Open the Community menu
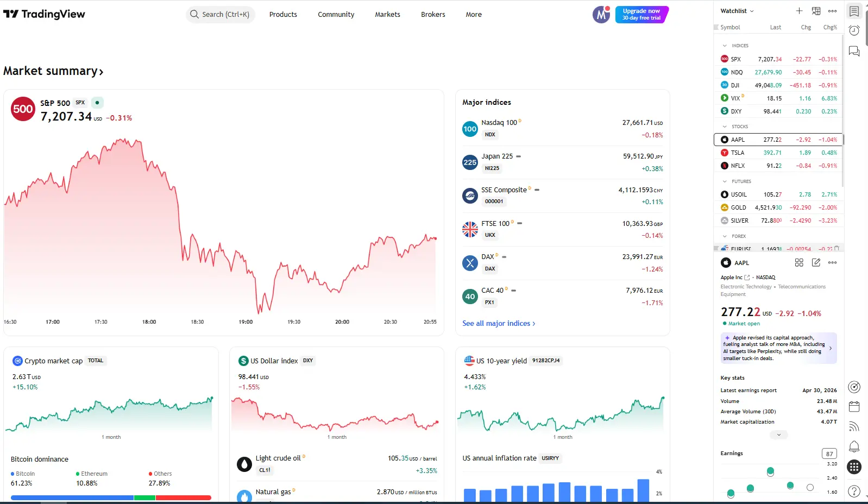The height and width of the screenshot is (504, 868). click(336, 15)
